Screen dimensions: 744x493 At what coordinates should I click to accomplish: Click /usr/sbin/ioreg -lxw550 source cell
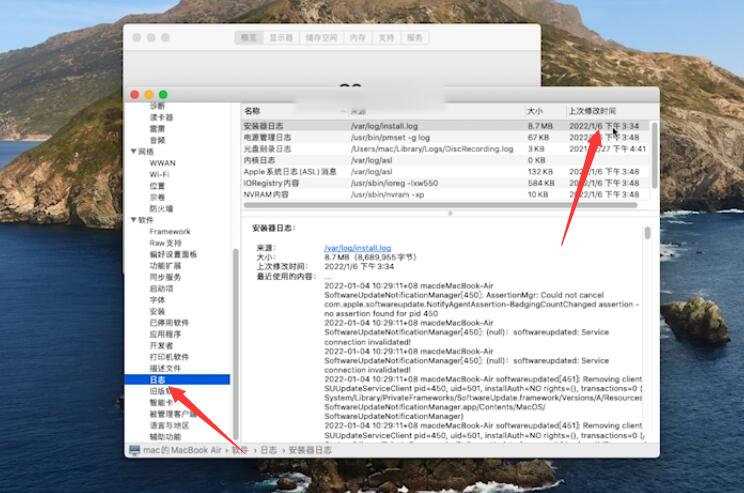click(394, 183)
